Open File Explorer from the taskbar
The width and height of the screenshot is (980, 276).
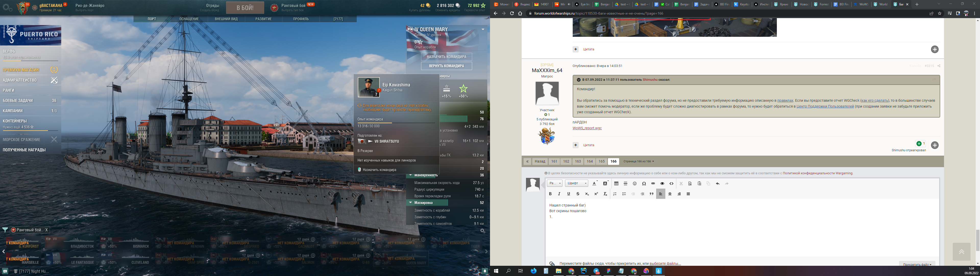(558, 271)
